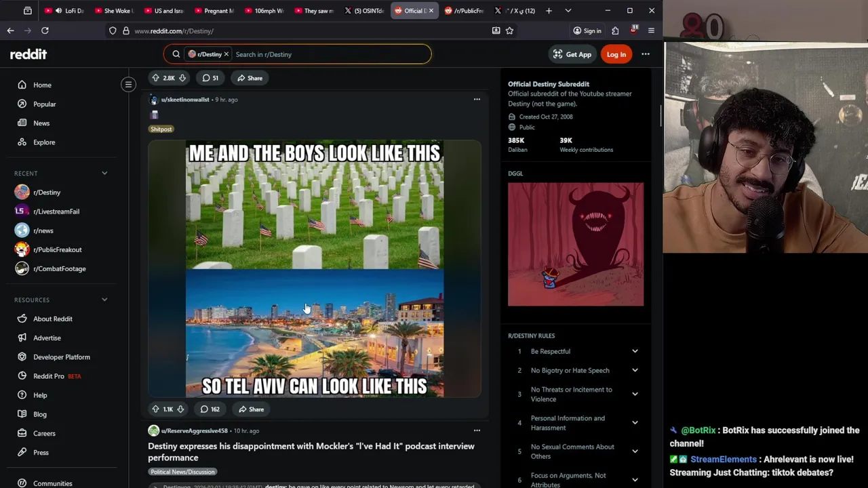Open the browser hamburger menu
The image size is (868, 488).
click(x=651, y=30)
